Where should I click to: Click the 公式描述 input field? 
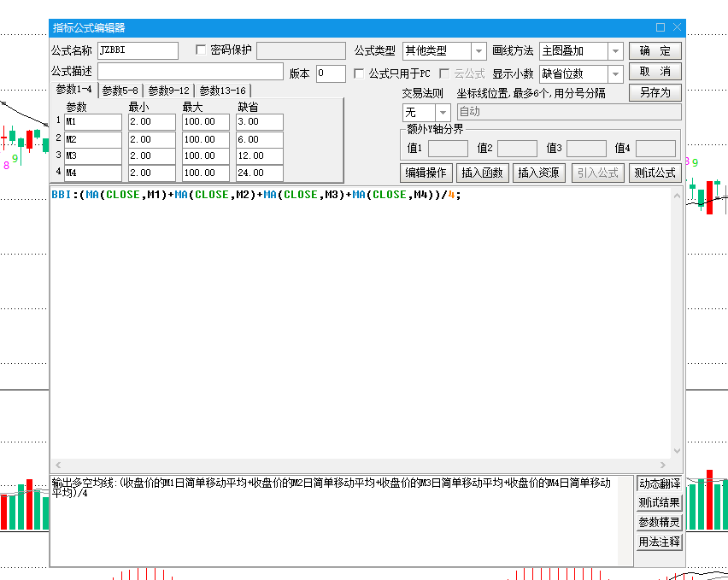click(x=191, y=72)
